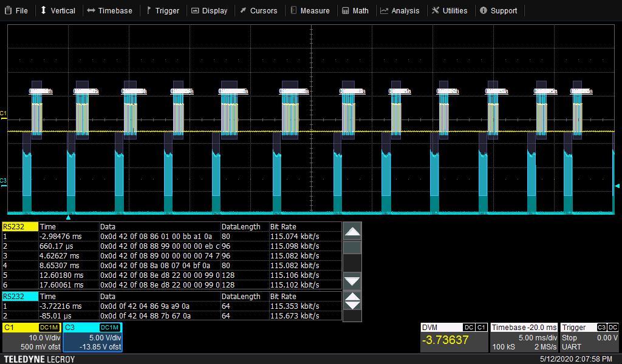Select the C3 channel descriptor box
This screenshot has width=622, height=364.
(x=92, y=337)
